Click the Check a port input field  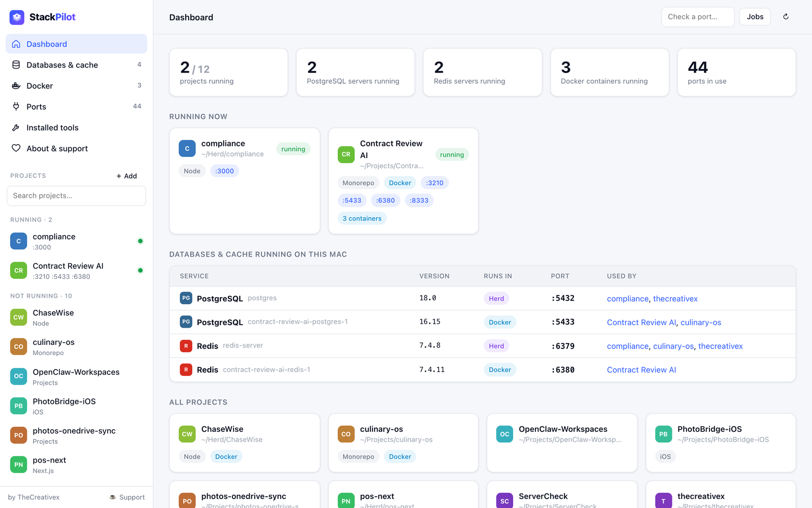(698, 17)
